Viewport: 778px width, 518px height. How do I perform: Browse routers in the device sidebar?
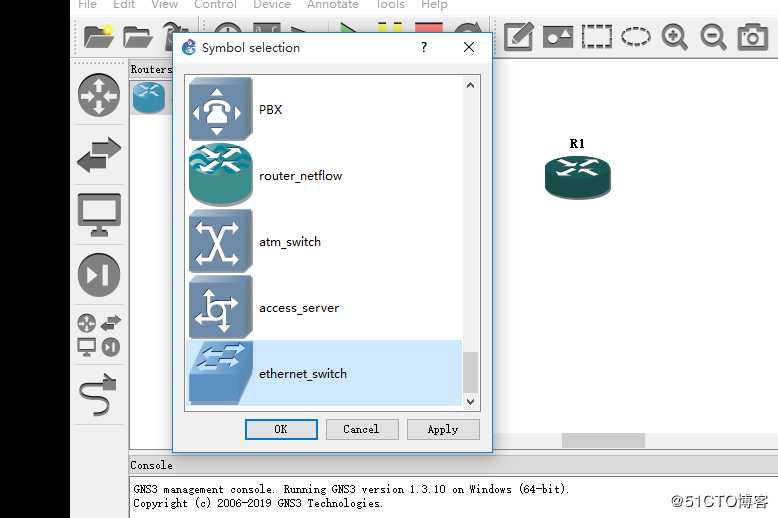point(99,95)
